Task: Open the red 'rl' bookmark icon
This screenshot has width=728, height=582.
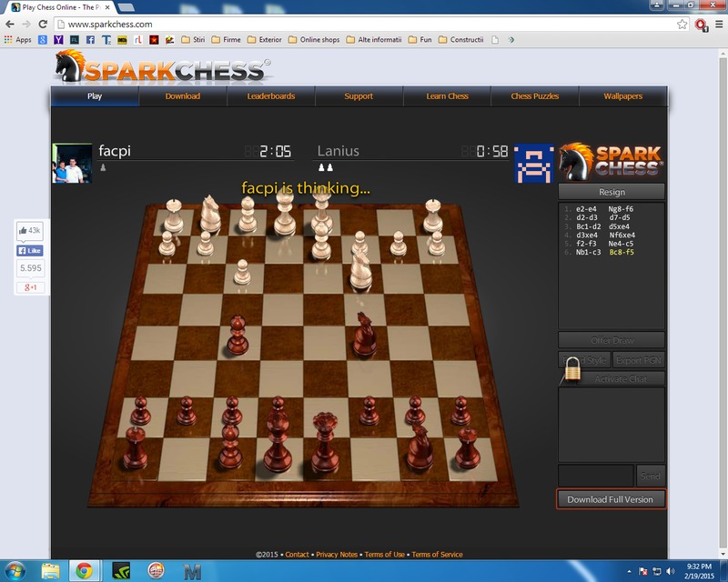Action: (x=138, y=40)
